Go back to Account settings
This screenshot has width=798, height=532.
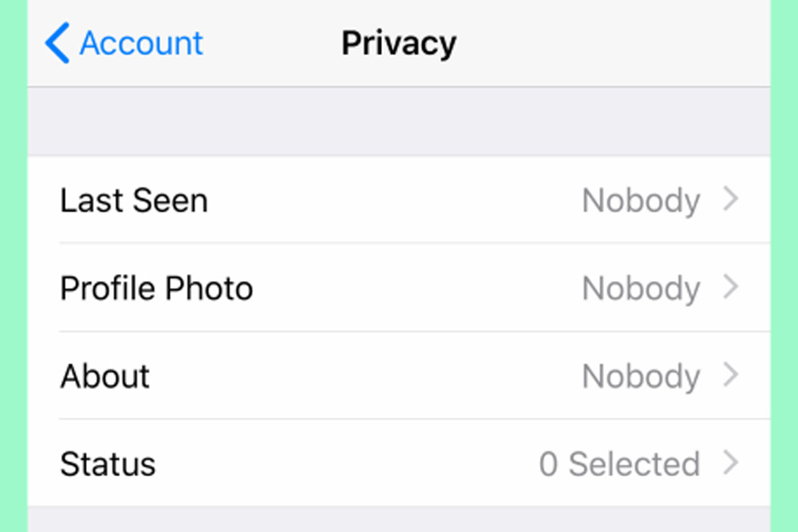click(124, 43)
